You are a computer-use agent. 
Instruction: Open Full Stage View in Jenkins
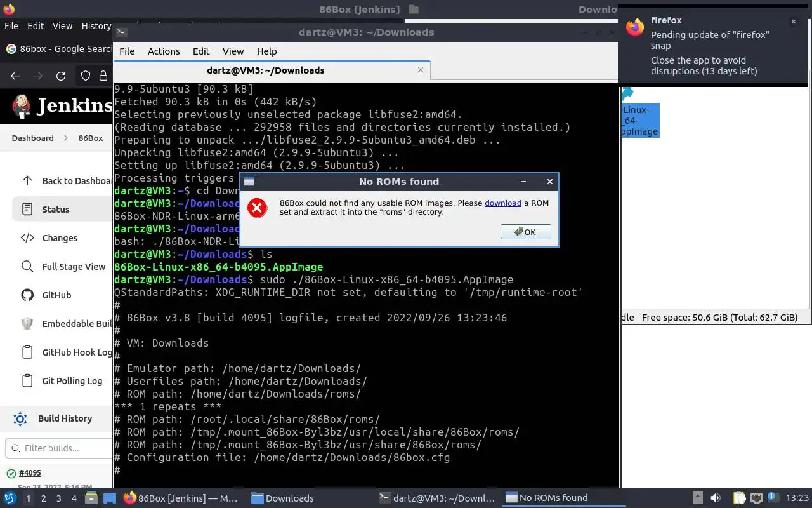[74, 267]
